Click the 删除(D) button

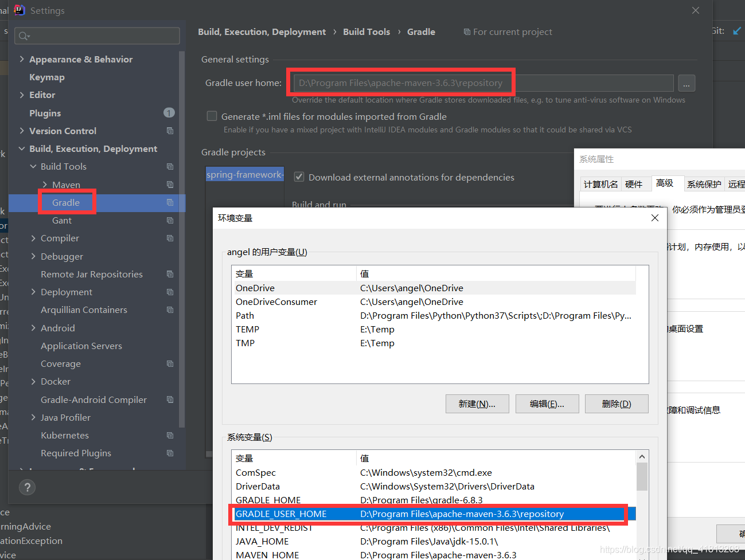617,404
